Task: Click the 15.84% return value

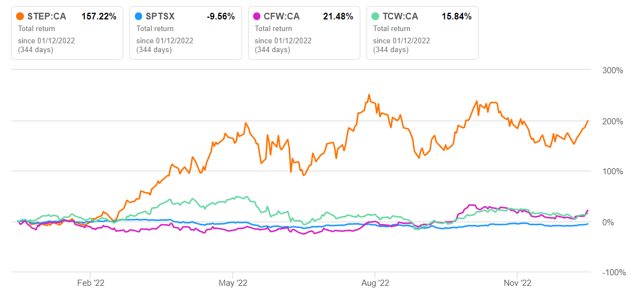Action: pyautogui.click(x=456, y=17)
